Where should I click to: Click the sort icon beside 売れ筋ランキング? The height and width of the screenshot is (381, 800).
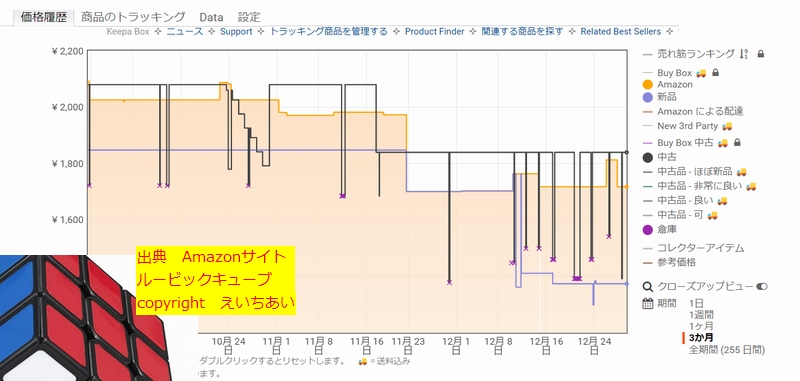point(744,54)
